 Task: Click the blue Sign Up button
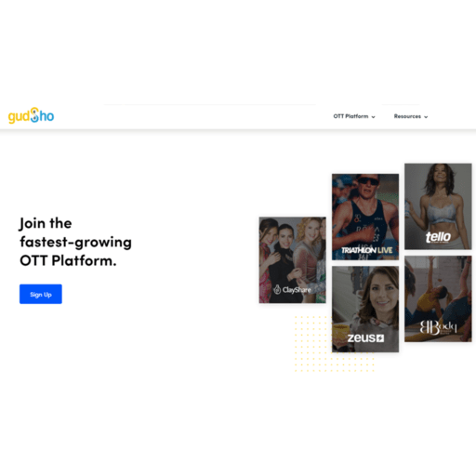click(41, 294)
